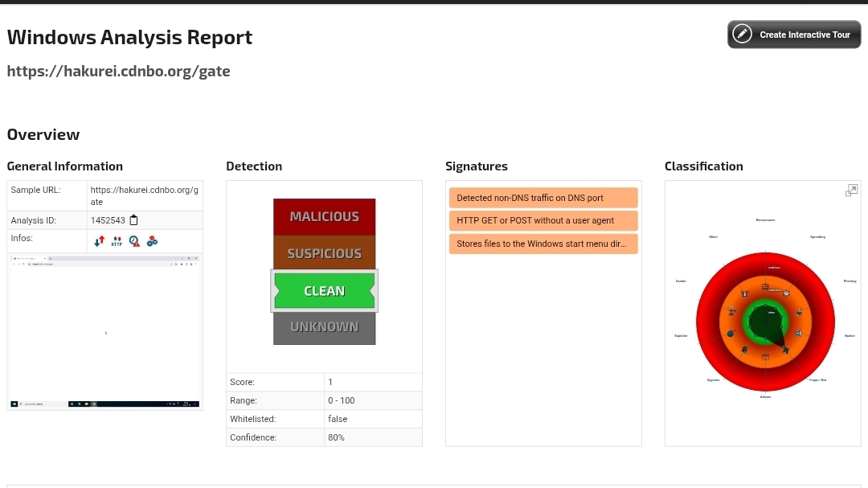Select the MALICIOUS detection level block
This screenshot has width=868, height=488.
(x=325, y=216)
